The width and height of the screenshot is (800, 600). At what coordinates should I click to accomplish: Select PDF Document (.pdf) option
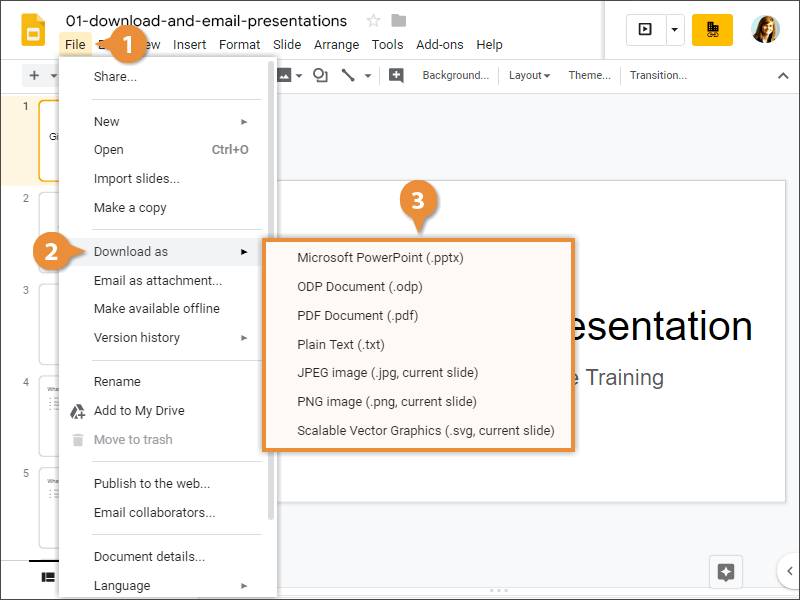(357, 315)
